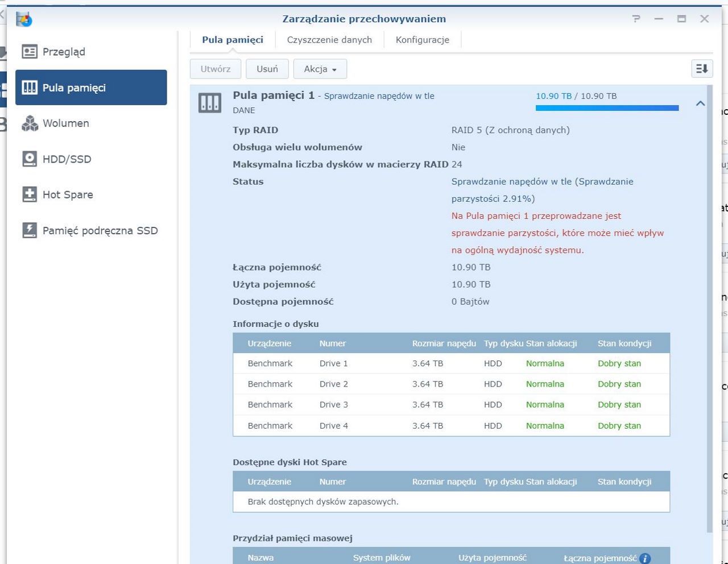Image resolution: width=728 pixels, height=564 pixels.
Task: Open Przegląd in the sidebar
Action: [x=91, y=52]
